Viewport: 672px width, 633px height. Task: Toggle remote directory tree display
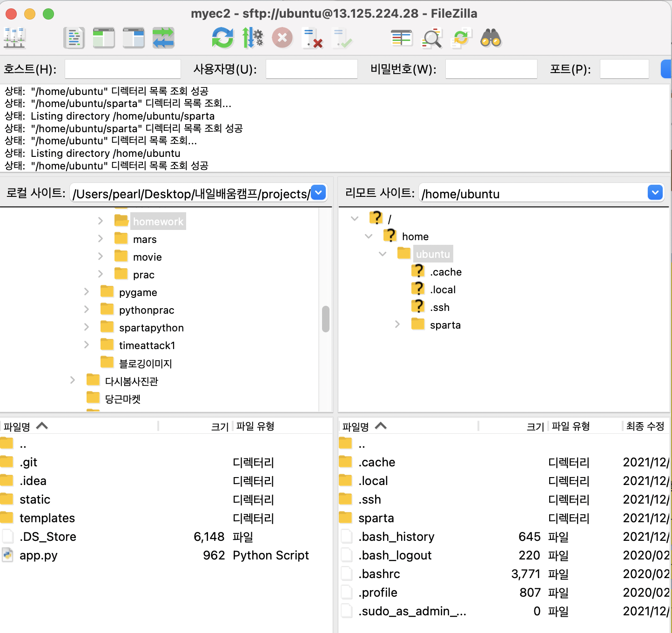pyautogui.click(x=134, y=38)
